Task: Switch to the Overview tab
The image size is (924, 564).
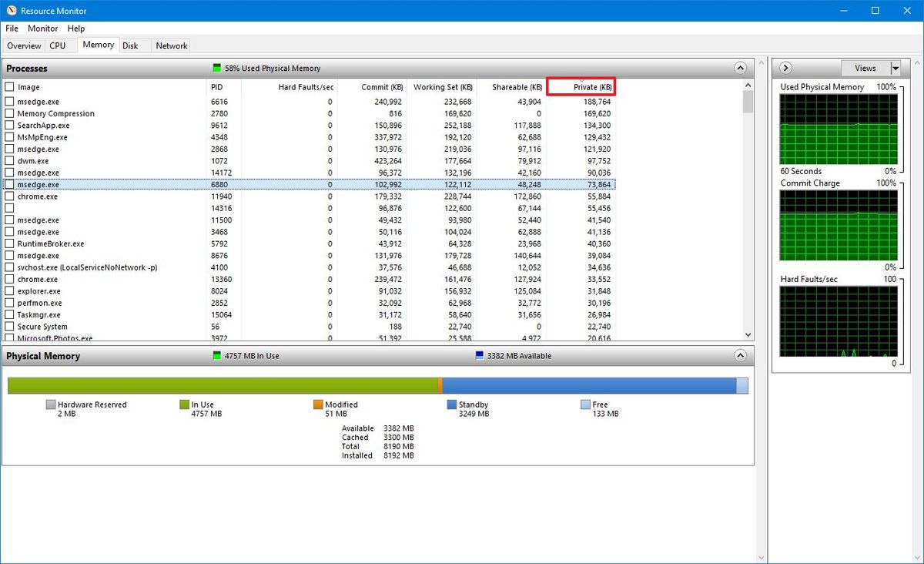Action: [x=24, y=45]
